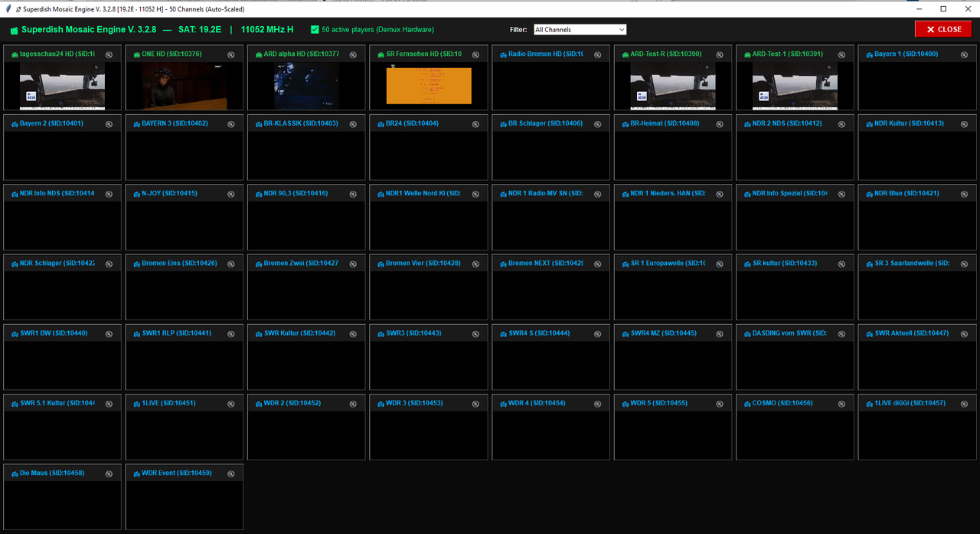Click the WDR 5 (SID:10455) title
This screenshot has height=534, width=980.
pos(659,403)
